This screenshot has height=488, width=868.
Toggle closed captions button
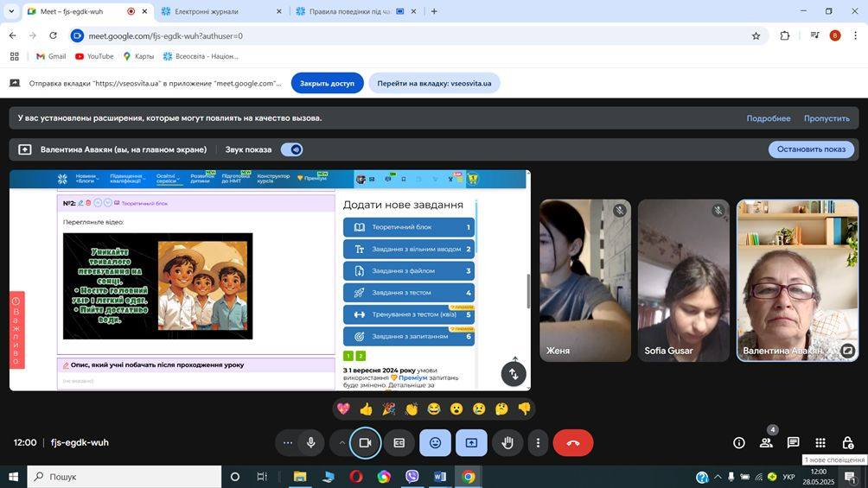399,442
